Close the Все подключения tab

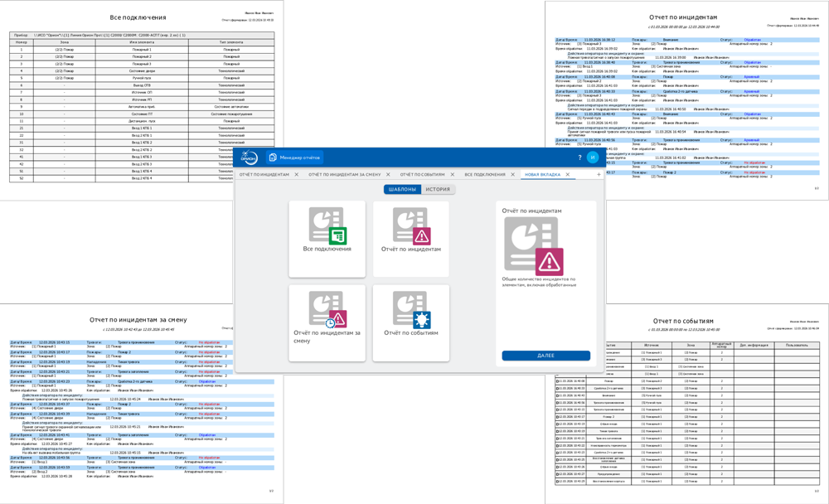point(513,175)
